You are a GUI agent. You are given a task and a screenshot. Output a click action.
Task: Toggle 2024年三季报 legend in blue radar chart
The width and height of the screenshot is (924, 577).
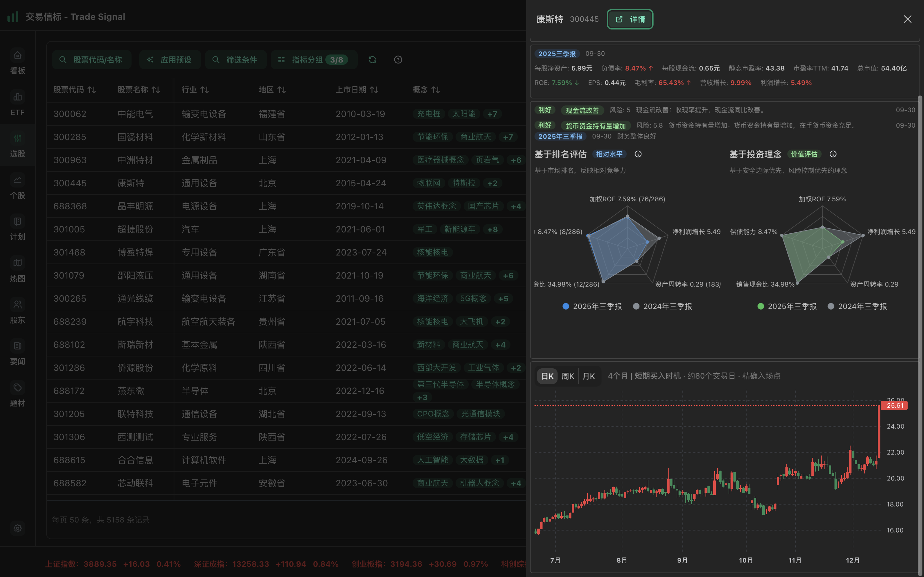coord(663,306)
